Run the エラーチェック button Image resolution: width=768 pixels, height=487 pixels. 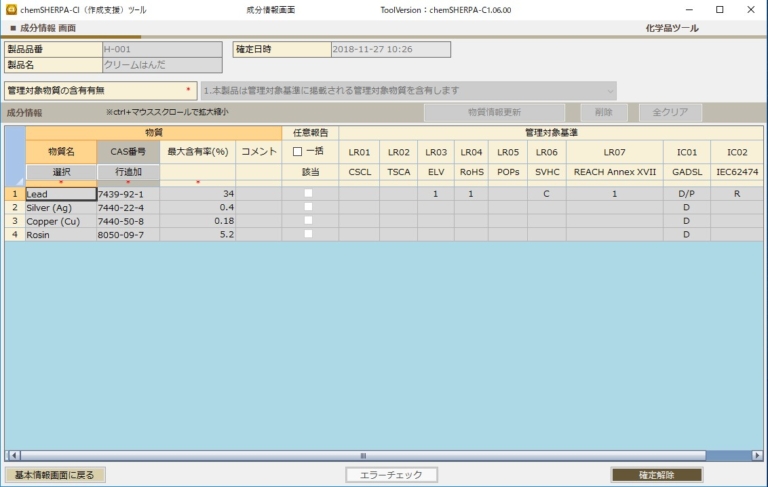(391, 475)
